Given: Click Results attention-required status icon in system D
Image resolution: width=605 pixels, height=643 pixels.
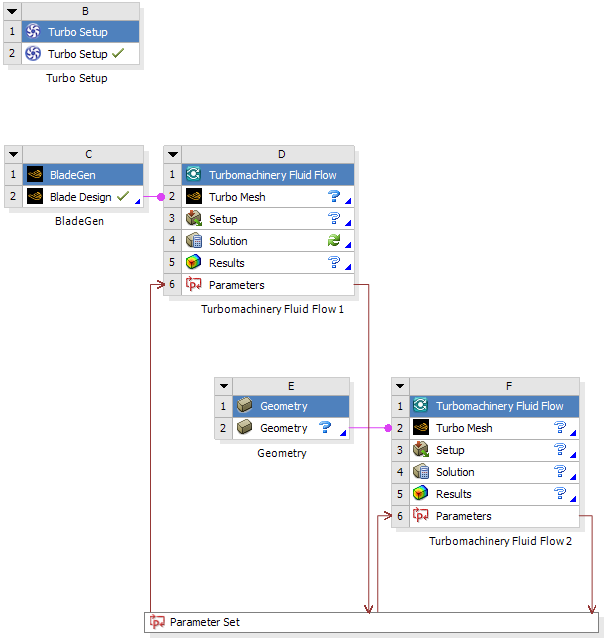Looking at the screenshot, I should coord(334,262).
